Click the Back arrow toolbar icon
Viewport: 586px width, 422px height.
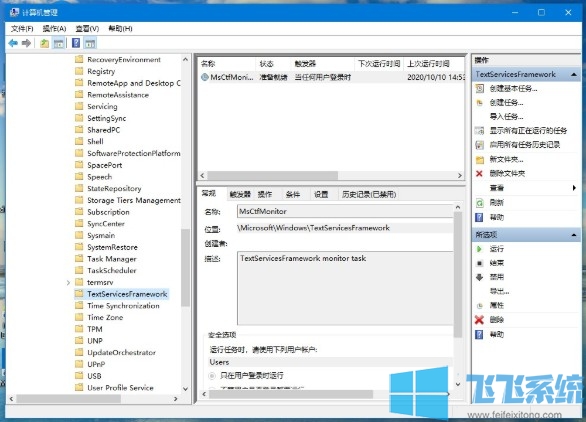point(13,43)
